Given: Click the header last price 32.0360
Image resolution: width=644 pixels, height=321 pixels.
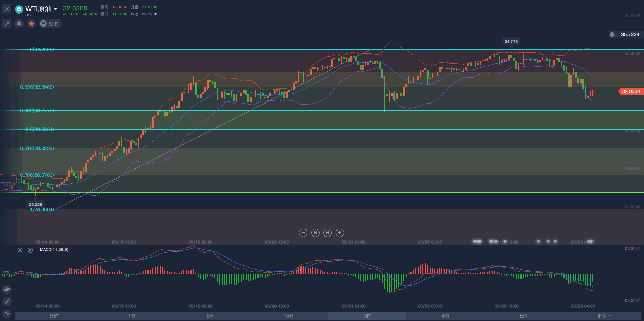Looking at the screenshot, I should 75,8.
